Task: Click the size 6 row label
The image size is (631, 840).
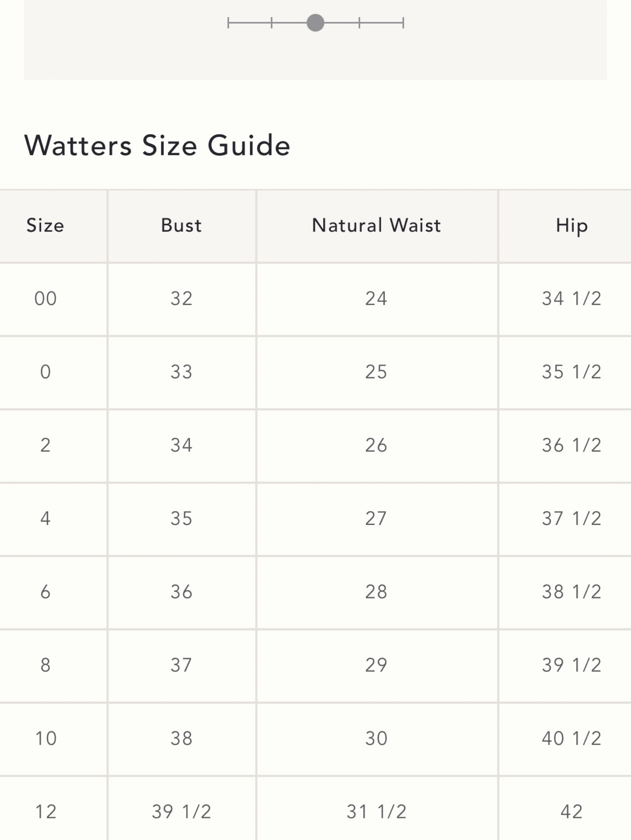Action: coord(45,592)
